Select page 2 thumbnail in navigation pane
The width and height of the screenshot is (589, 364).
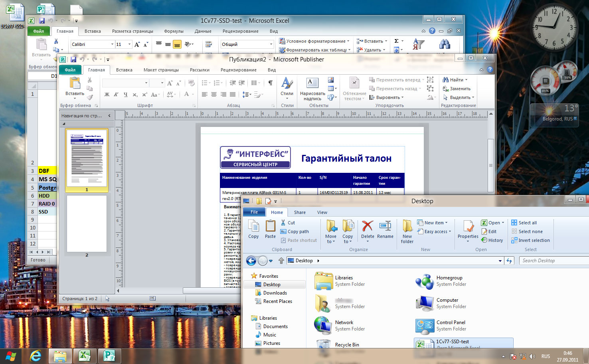pos(87,224)
